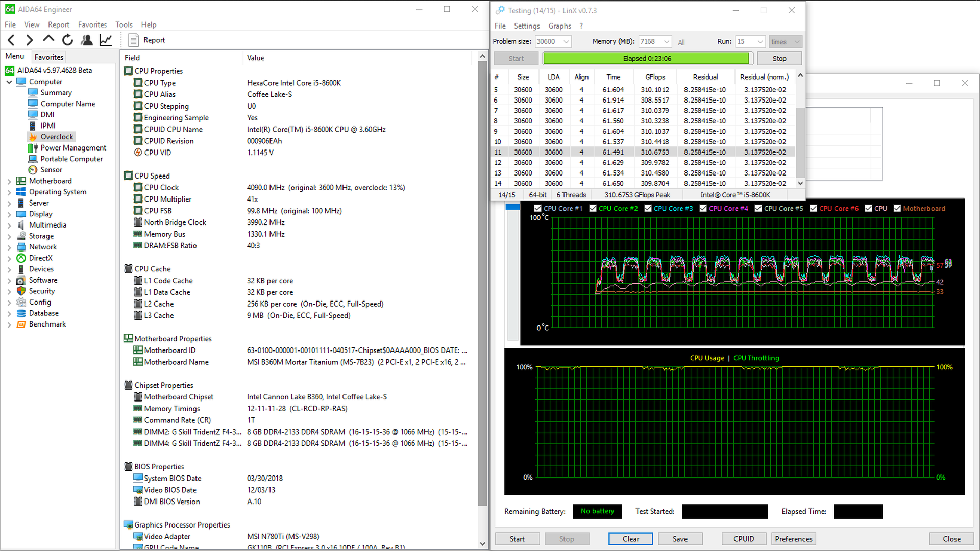Click the Storage icon in tree

coord(21,236)
